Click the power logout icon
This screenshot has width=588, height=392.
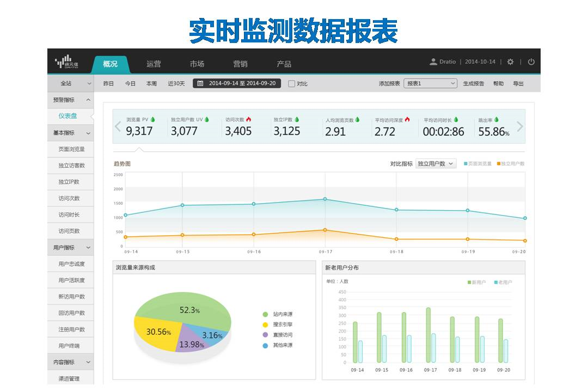coord(531,62)
